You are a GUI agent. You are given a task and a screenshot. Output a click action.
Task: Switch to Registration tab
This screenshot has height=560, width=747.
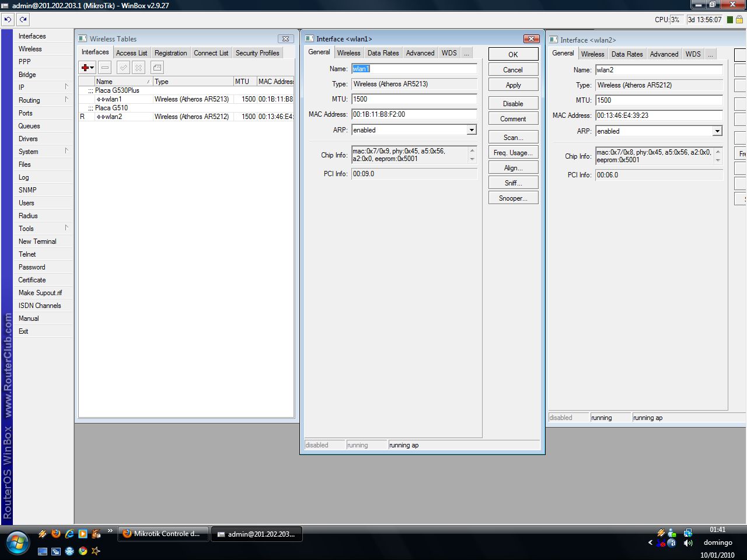pyautogui.click(x=171, y=53)
